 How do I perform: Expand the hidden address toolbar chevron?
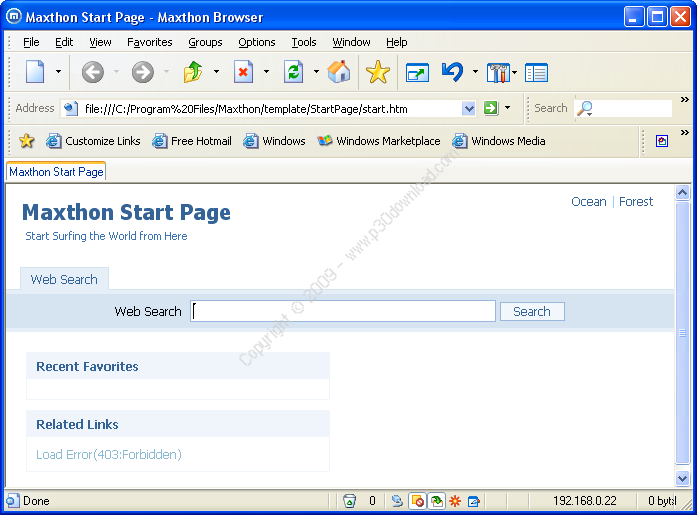685,100
